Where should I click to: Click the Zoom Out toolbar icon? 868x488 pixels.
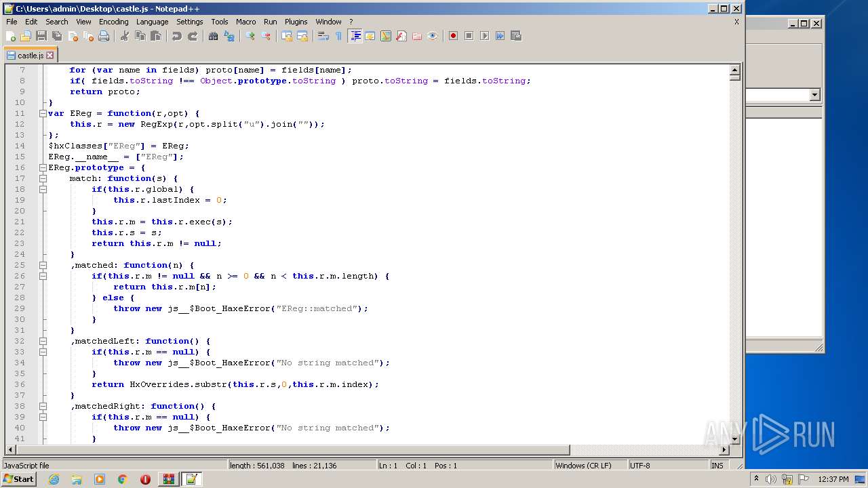pos(266,36)
